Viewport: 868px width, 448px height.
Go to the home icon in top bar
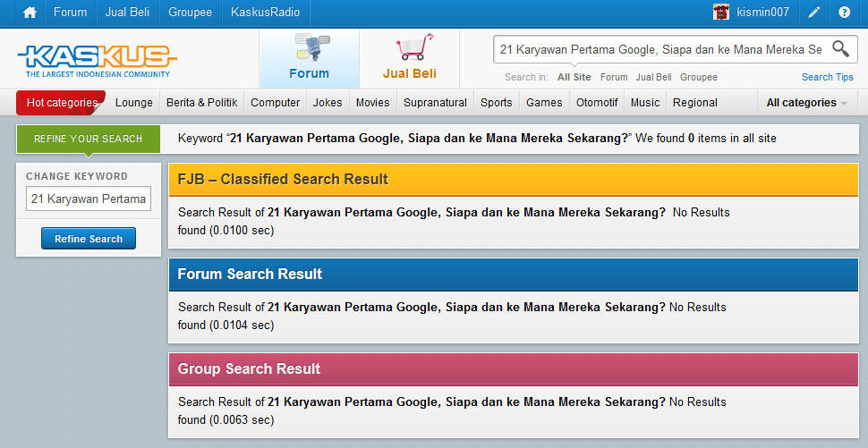tap(30, 13)
